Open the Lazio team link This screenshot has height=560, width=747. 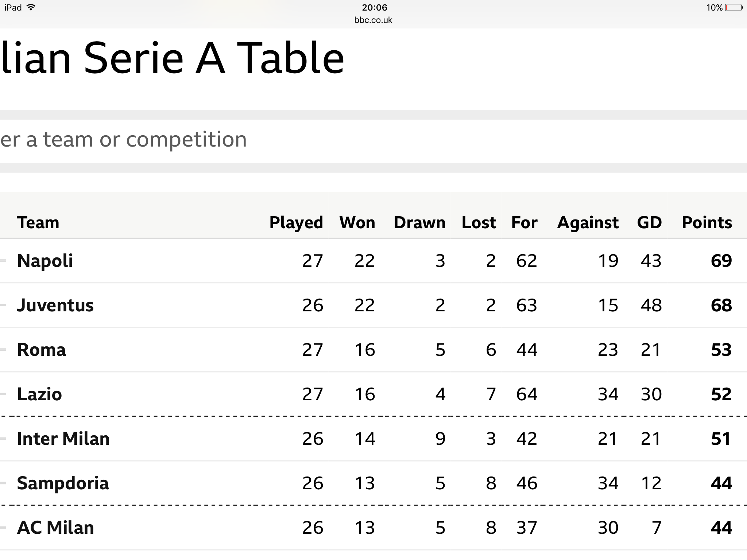pos(39,394)
